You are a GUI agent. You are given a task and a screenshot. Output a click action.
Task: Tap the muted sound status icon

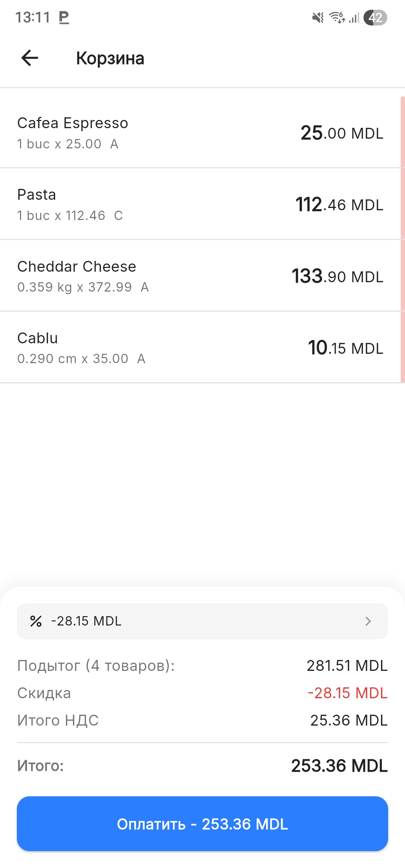tap(318, 17)
